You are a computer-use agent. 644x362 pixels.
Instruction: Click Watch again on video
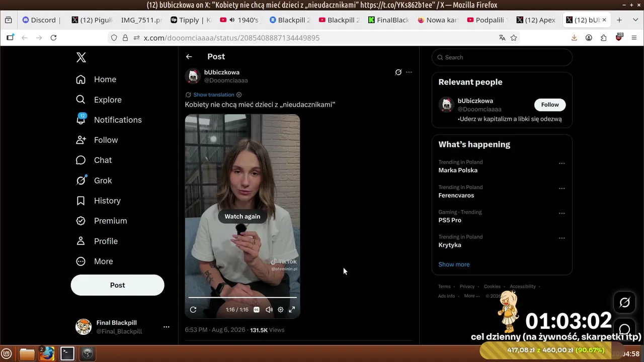pyautogui.click(x=243, y=216)
